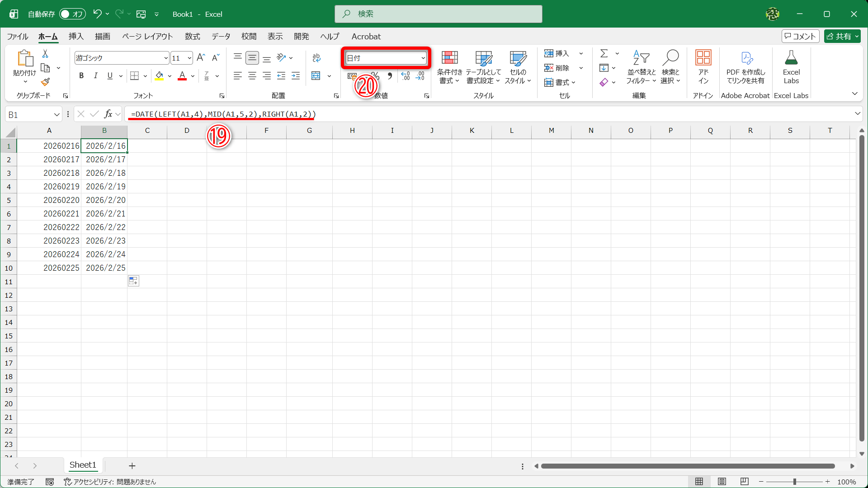Viewport: 868px width, 488px height.
Task: Open 並べ替えとフィルター (Sort & Filter)
Action: point(641,67)
